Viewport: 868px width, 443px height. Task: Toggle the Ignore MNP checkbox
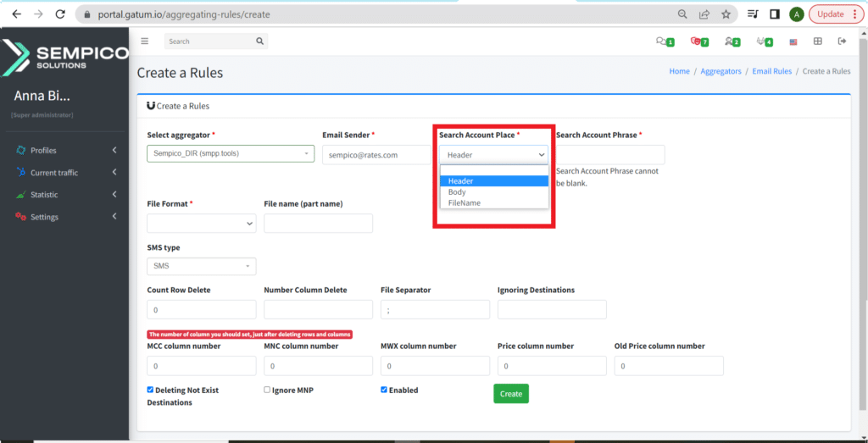[267, 390]
